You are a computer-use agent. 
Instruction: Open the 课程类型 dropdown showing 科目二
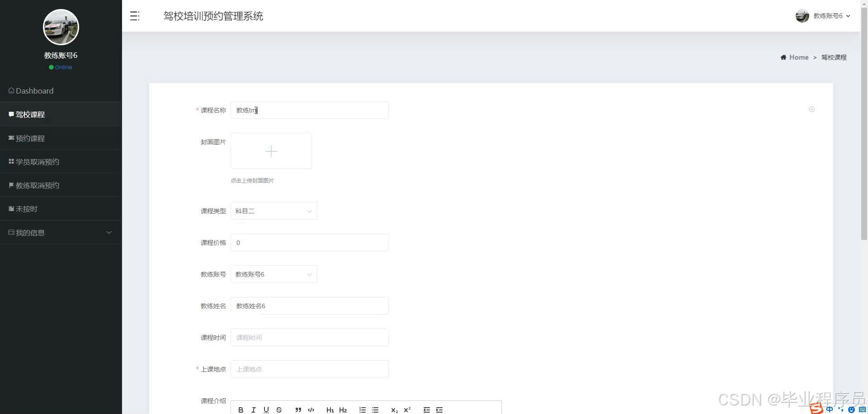click(x=274, y=211)
